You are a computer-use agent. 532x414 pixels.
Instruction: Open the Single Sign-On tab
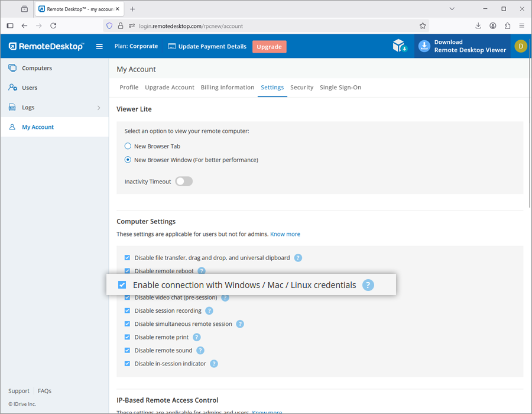(x=340, y=88)
